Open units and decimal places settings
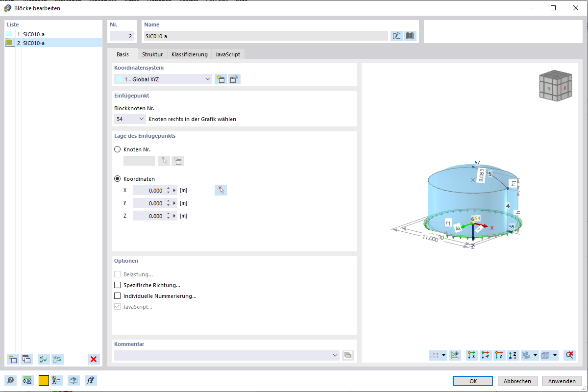This screenshot has height=392, width=588. pyautogui.click(x=27, y=380)
